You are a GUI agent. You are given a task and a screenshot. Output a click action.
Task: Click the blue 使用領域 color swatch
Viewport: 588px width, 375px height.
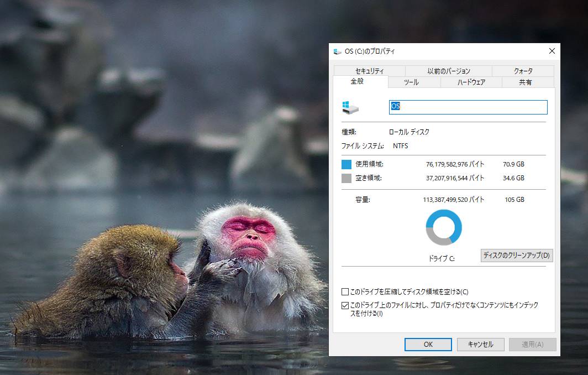click(347, 164)
